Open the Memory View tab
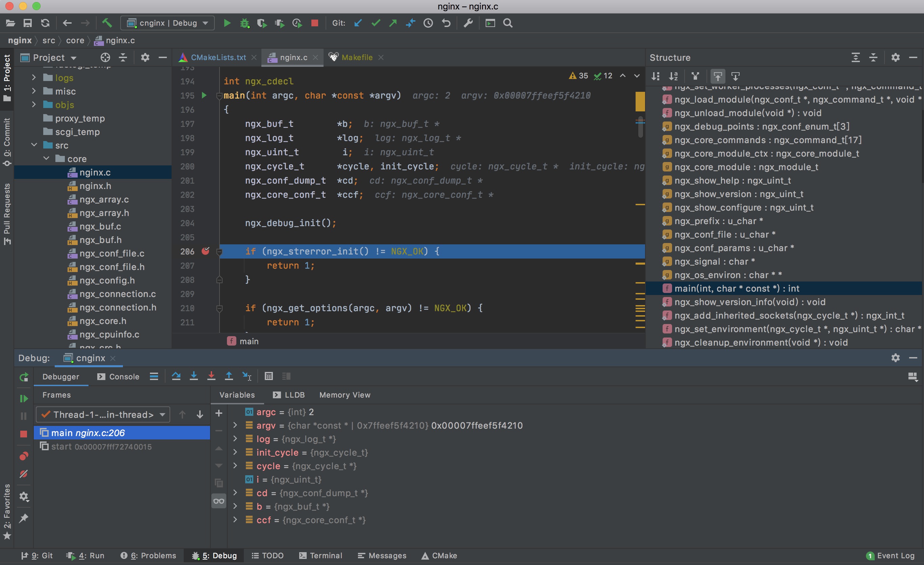The width and height of the screenshot is (924, 565). (x=344, y=395)
